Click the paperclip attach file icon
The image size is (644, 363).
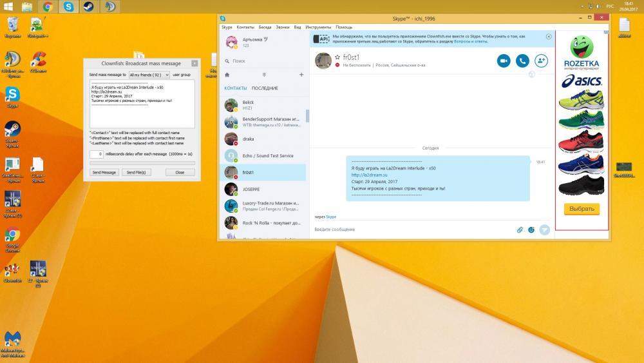point(520,230)
